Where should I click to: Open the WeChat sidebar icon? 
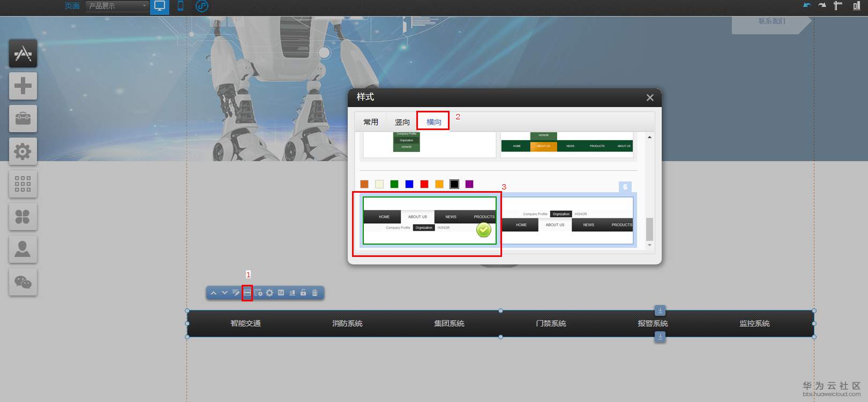click(x=23, y=282)
